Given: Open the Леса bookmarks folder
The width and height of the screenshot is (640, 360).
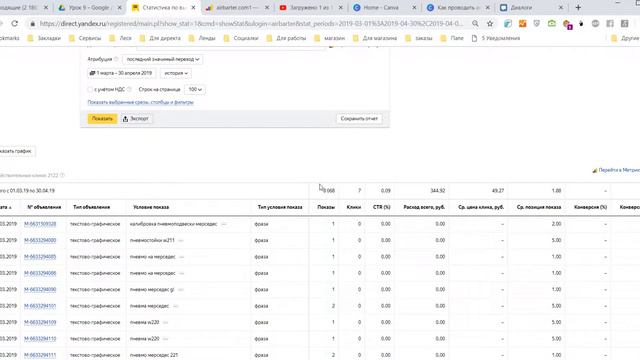Looking at the screenshot, I should 120,38.
